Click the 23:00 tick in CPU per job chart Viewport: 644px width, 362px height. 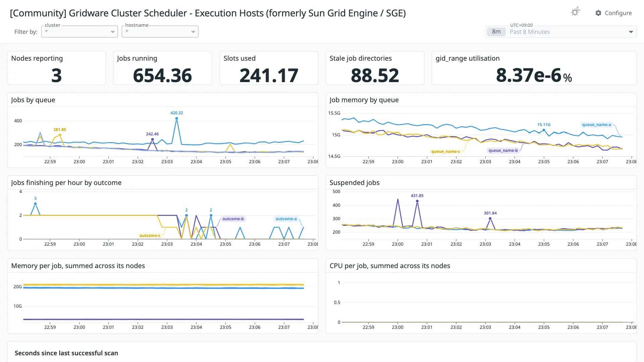click(397, 327)
